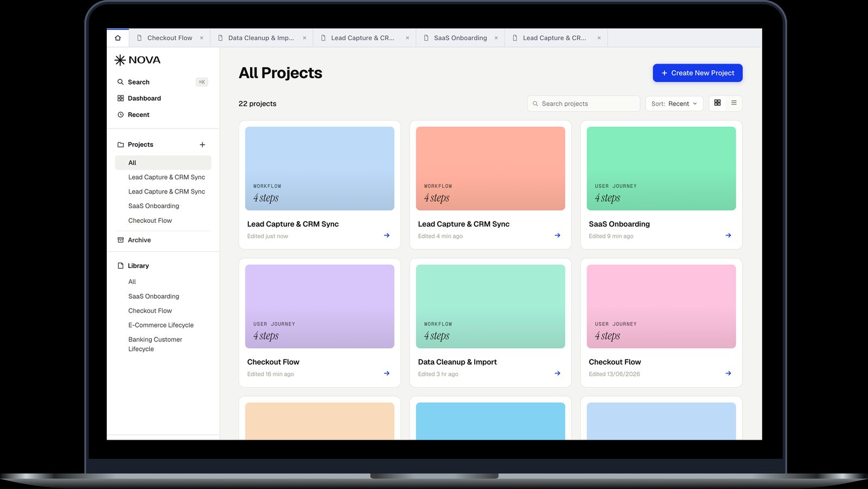Click the arrow on the SaaS Onboarding card
The width and height of the screenshot is (868, 489).
click(729, 235)
